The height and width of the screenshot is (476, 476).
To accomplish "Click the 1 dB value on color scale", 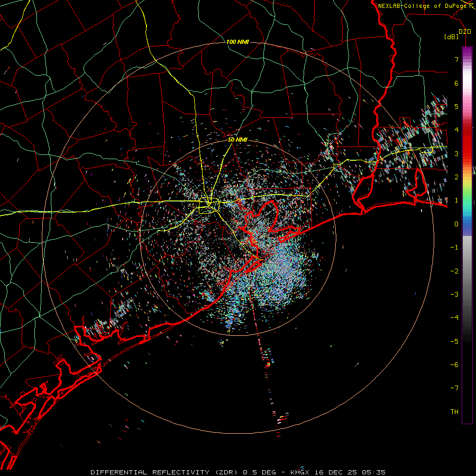I will 456,200.
